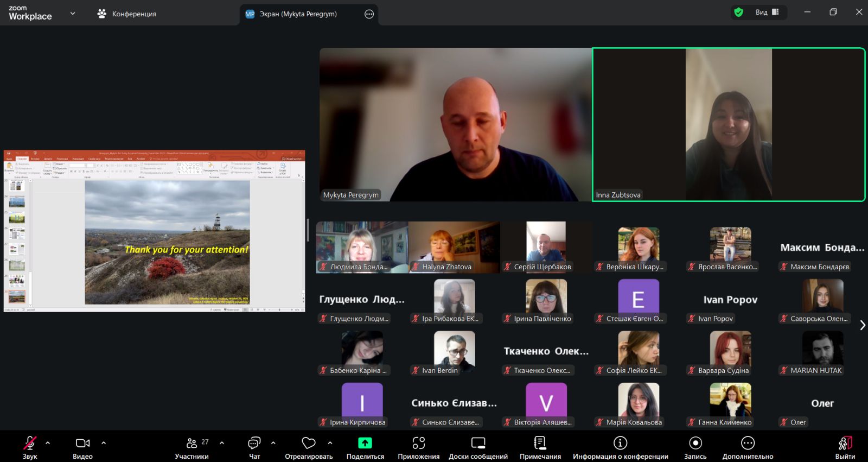The image size is (868, 462).
Task: Open Приложения apps icon
Action: 418,444
